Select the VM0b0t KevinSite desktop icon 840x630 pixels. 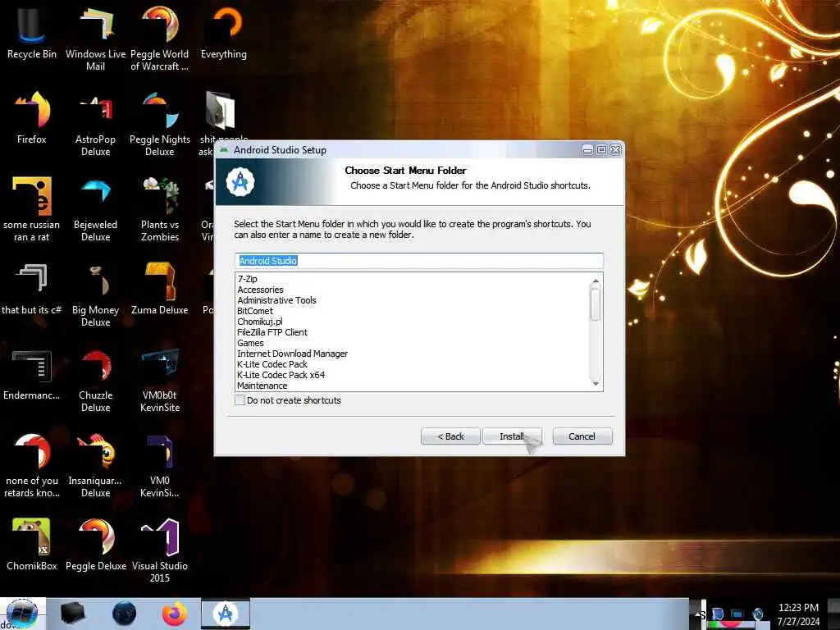click(x=160, y=379)
